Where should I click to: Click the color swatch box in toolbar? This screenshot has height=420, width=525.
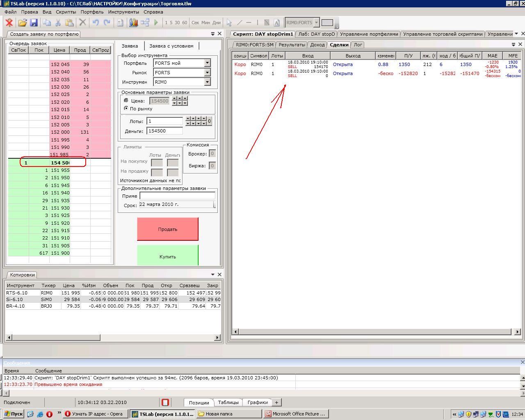[x=327, y=23]
